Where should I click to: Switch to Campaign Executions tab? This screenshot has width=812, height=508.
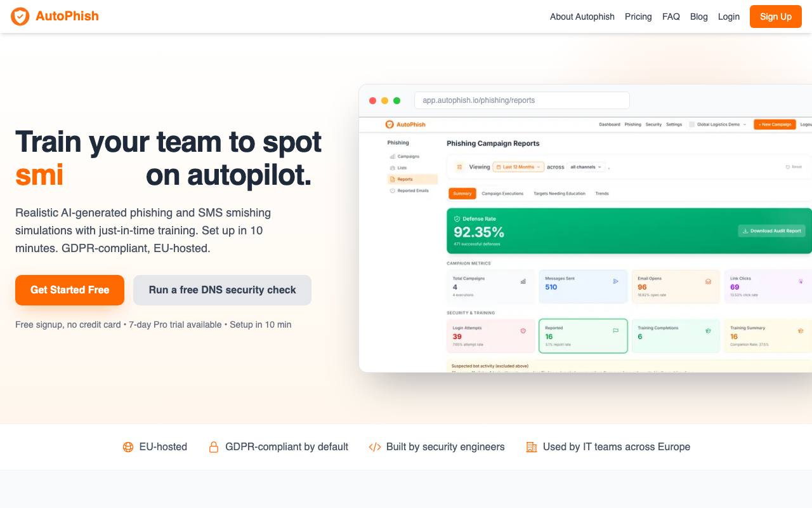click(x=502, y=194)
